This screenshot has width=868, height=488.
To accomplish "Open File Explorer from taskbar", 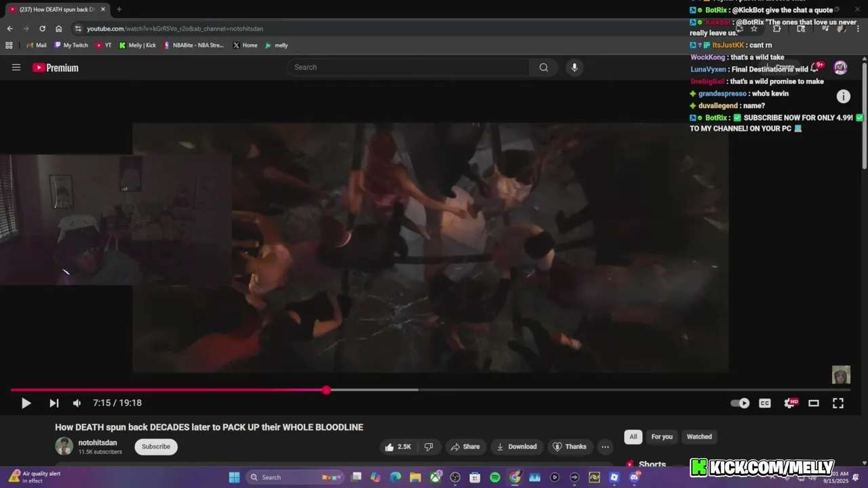I will (415, 477).
